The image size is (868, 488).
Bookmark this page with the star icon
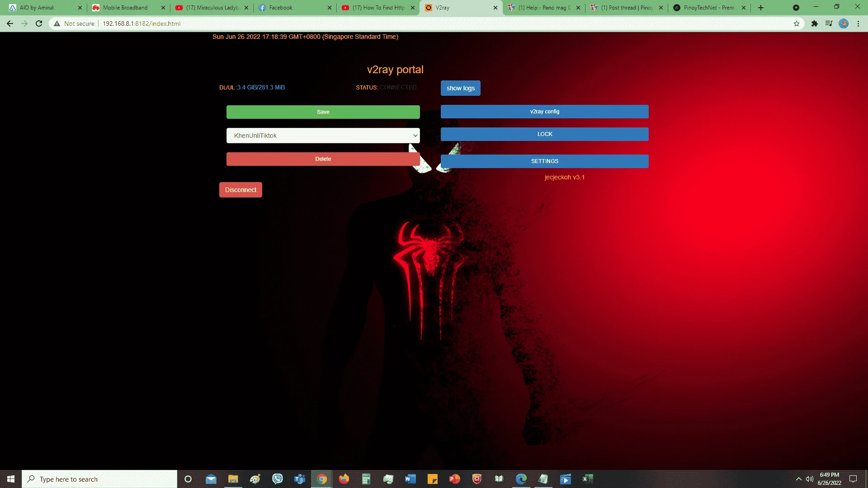click(797, 23)
